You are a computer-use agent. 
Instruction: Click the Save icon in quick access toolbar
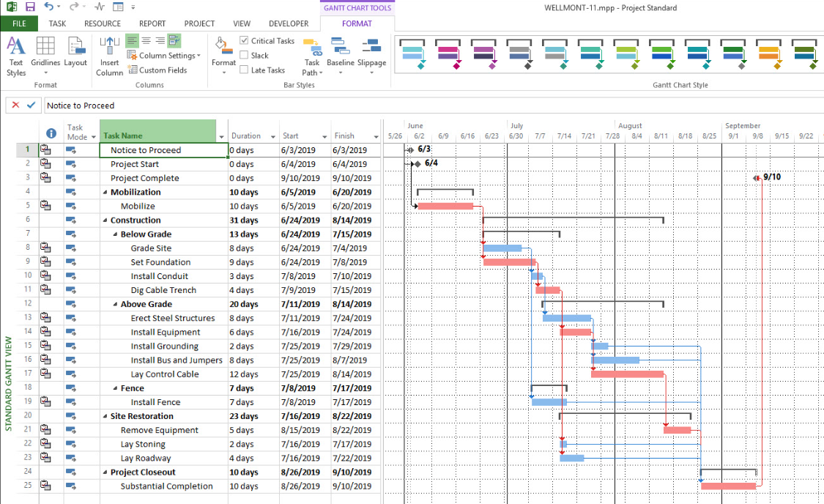pos(30,7)
